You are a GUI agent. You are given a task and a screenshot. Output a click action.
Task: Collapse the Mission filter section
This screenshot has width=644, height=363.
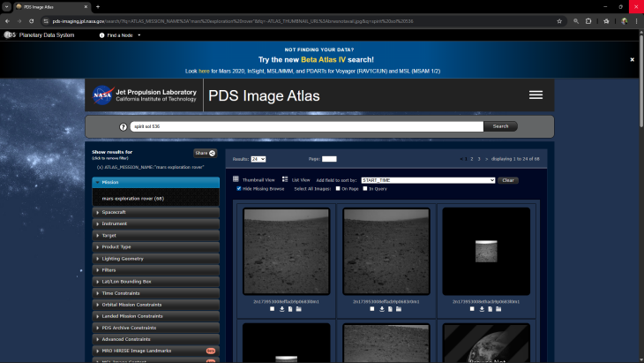click(155, 182)
